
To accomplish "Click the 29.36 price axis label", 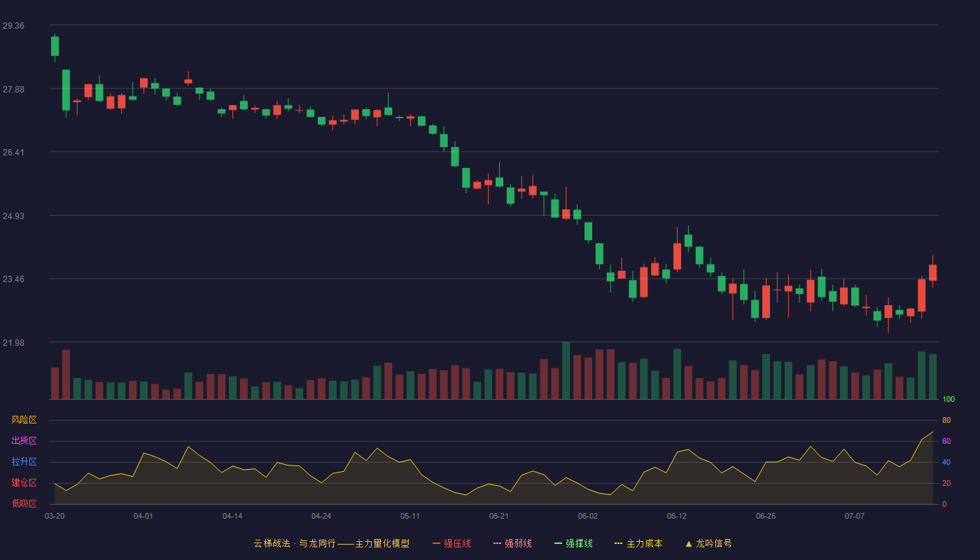I will [13, 26].
